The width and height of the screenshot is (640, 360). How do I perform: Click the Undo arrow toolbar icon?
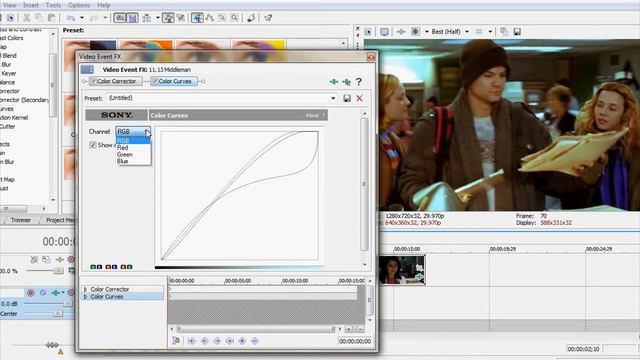coord(71,18)
